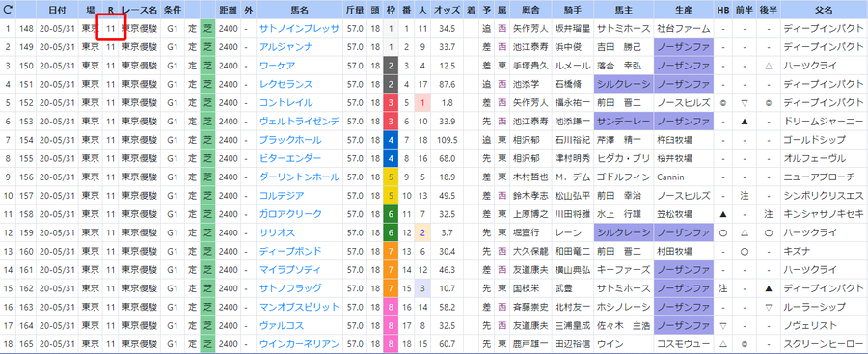This screenshot has height=354, width=868.
Task: Select sire cell ゴールドシップ
Action: pyautogui.click(x=815, y=140)
